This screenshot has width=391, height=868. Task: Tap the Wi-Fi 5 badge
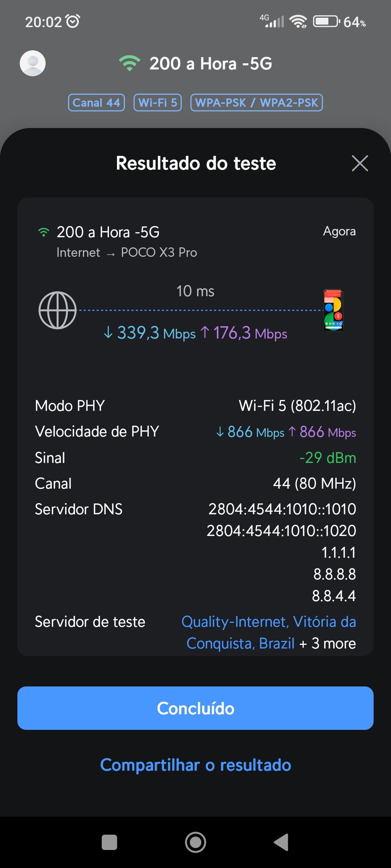(157, 103)
